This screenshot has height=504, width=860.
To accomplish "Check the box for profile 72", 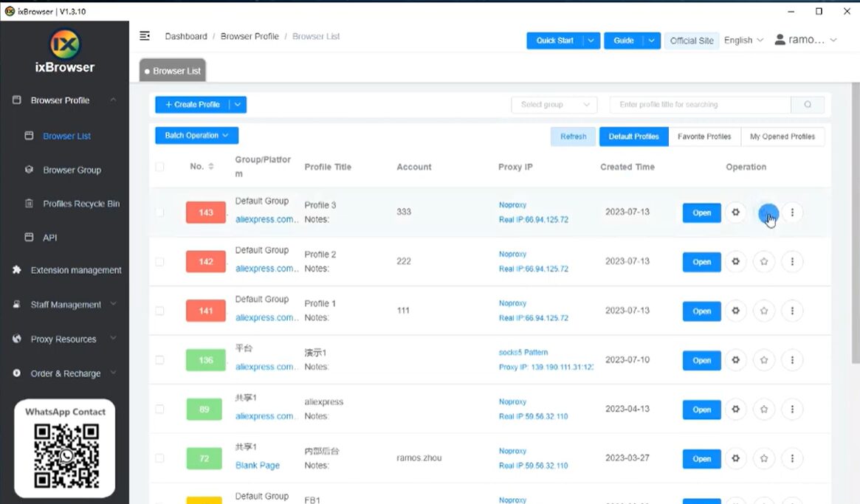I will pos(159,458).
